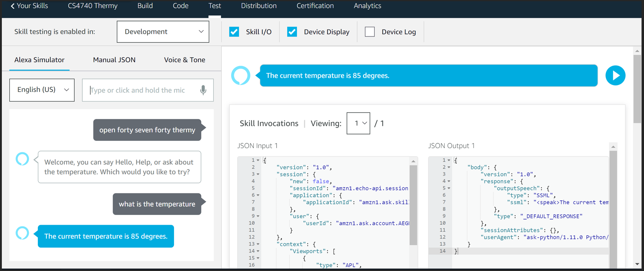Click the "new": false line in JSON Input

click(x=311, y=181)
